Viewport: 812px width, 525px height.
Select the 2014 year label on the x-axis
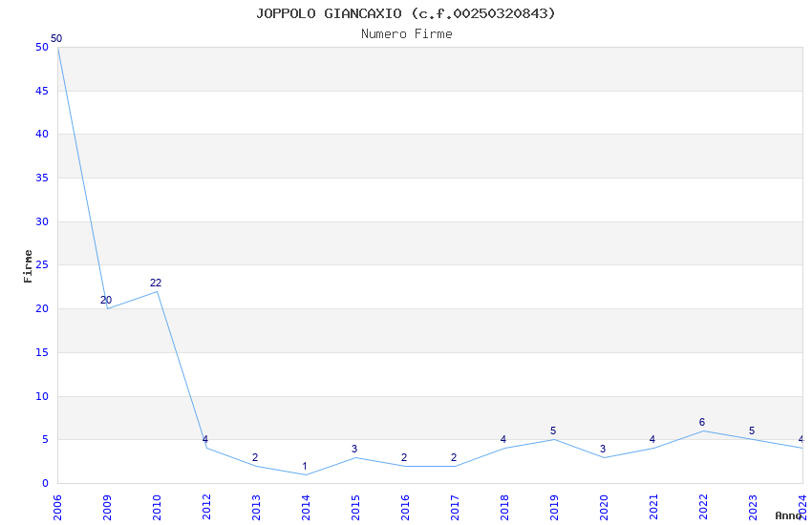click(x=306, y=506)
